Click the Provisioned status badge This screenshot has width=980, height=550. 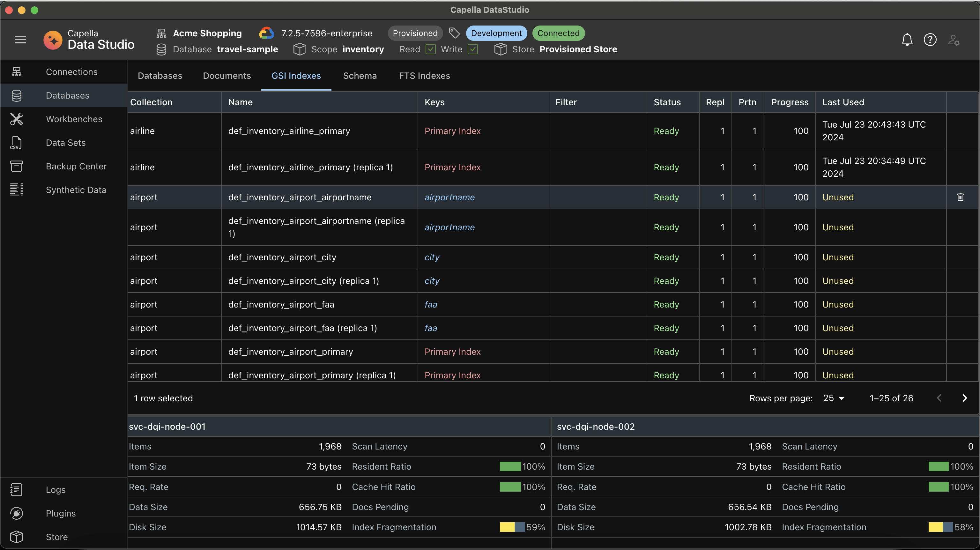pyautogui.click(x=415, y=33)
